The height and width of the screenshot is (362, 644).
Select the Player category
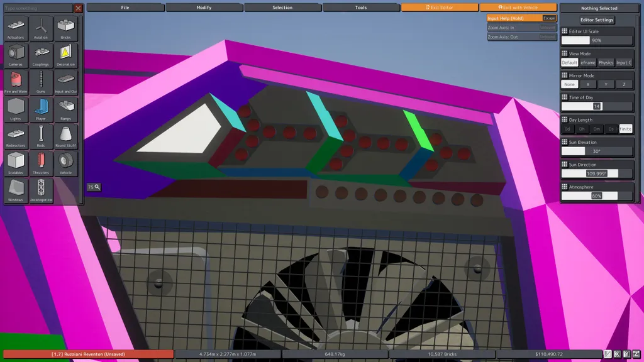click(x=41, y=109)
